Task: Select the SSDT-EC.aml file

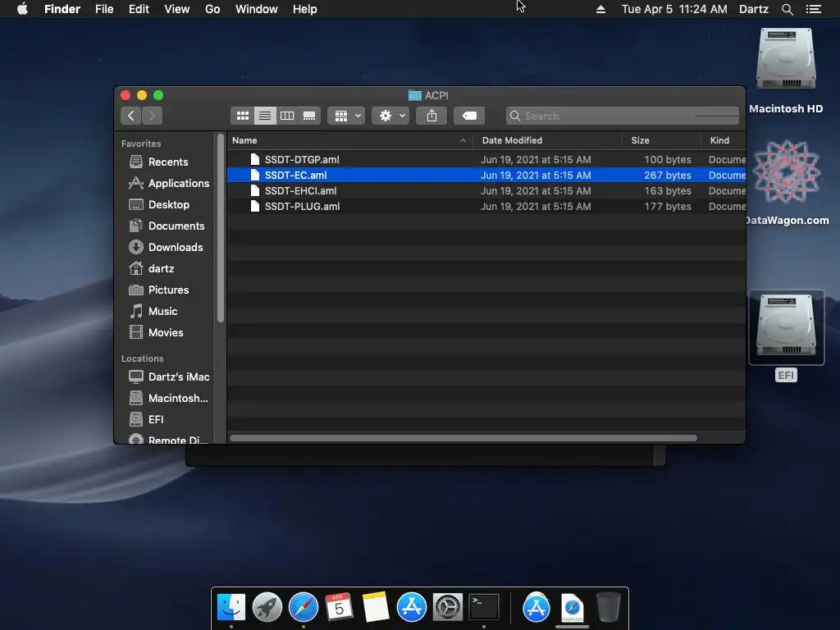Action: click(x=486, y=176)
